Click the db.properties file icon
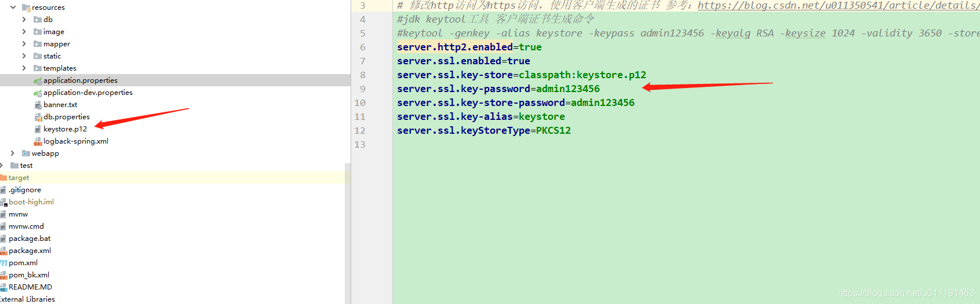980x304 pixels. (x=38, y=117)
